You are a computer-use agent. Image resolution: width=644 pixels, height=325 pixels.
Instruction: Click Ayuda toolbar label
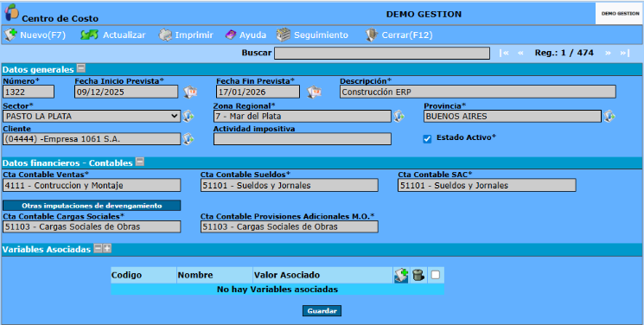[252, 35]
